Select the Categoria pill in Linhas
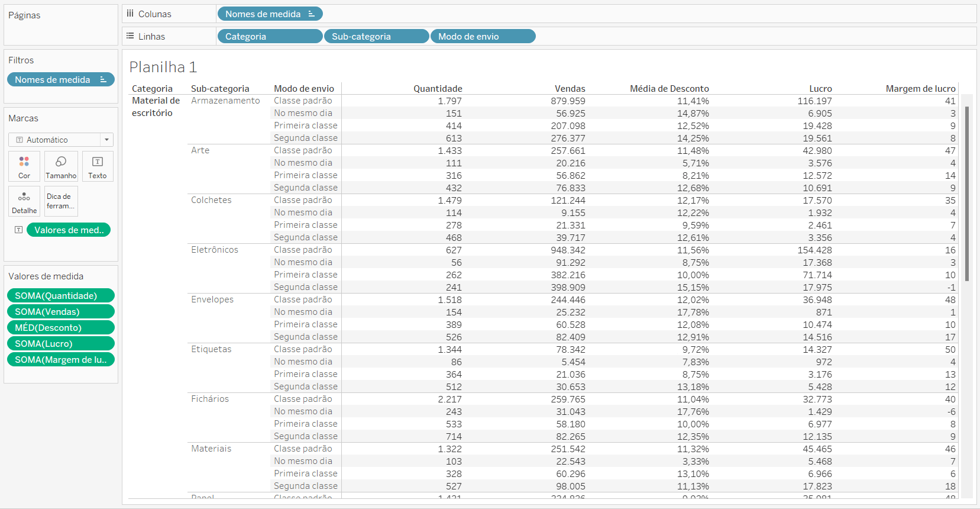 [270, 36]
